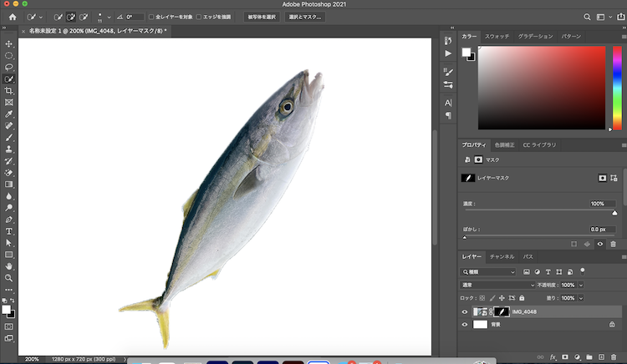Select the Lasso tool
Screen dimensions: 627x364
9,67
